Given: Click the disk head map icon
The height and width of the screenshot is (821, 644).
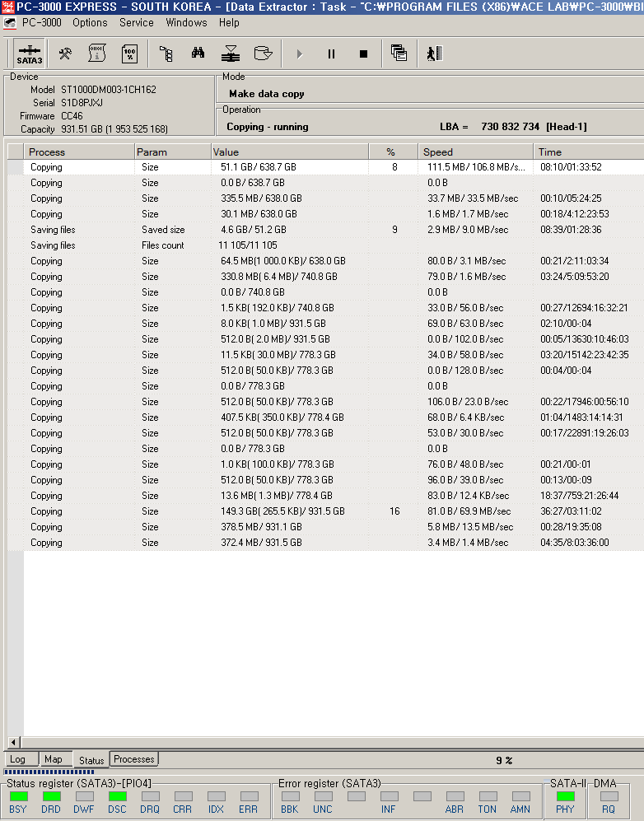Looking at the screenshot, I should click(231, 54).
